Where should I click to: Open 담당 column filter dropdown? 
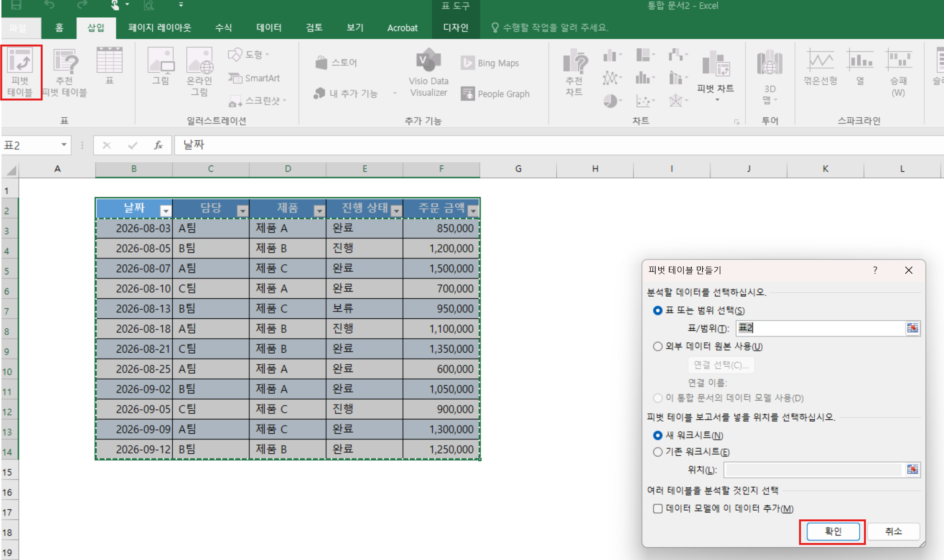(x=243, y=211)
